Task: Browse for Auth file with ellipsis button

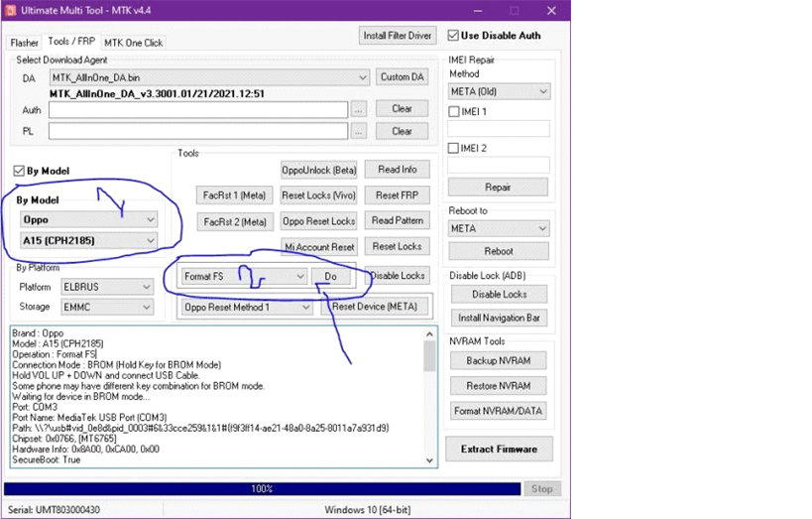Action: point(358,109)
